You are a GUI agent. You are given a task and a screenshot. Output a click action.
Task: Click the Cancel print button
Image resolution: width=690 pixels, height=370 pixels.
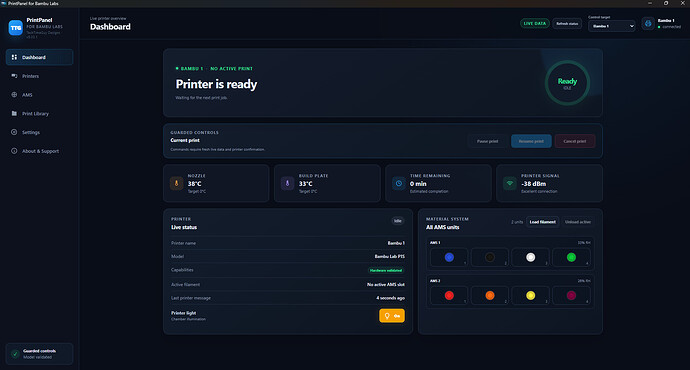pos(575,141)
